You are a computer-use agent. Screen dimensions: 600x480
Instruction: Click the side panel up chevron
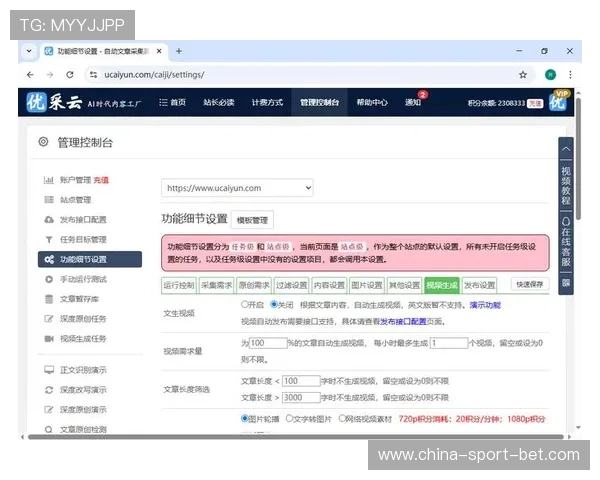(566, 149)
